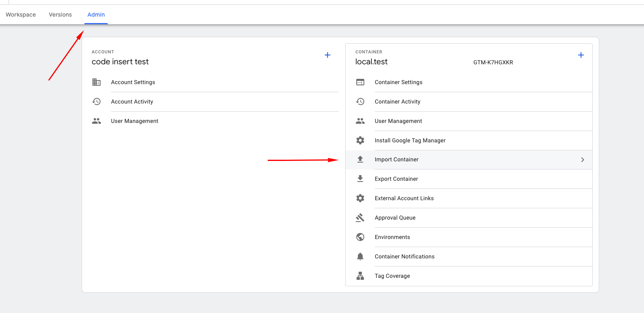Viewport: 644px width, 313px height.
Task: Open the Versions tab
Action: pos(60,15)
